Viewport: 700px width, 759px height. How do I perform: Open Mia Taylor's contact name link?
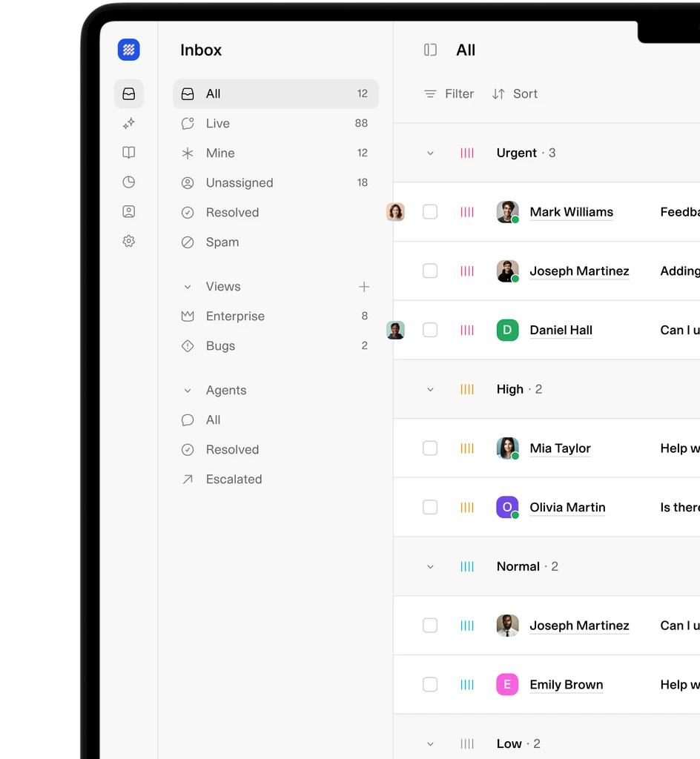(560, 448)
